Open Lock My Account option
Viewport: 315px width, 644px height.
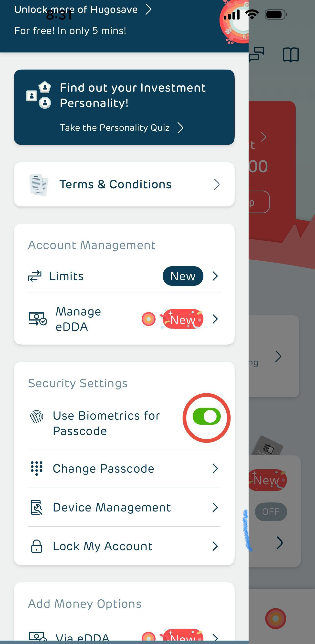pyautogui.click(x=103, y=546)
